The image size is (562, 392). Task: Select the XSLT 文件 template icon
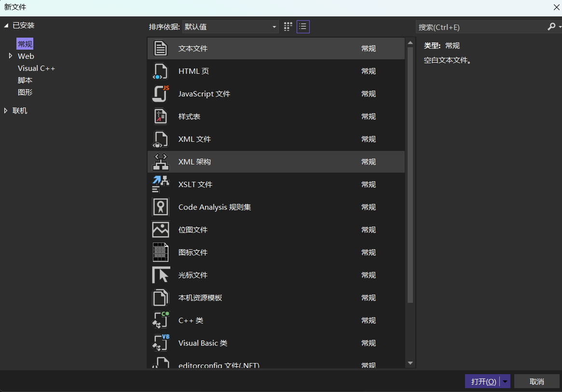point(161,184)
